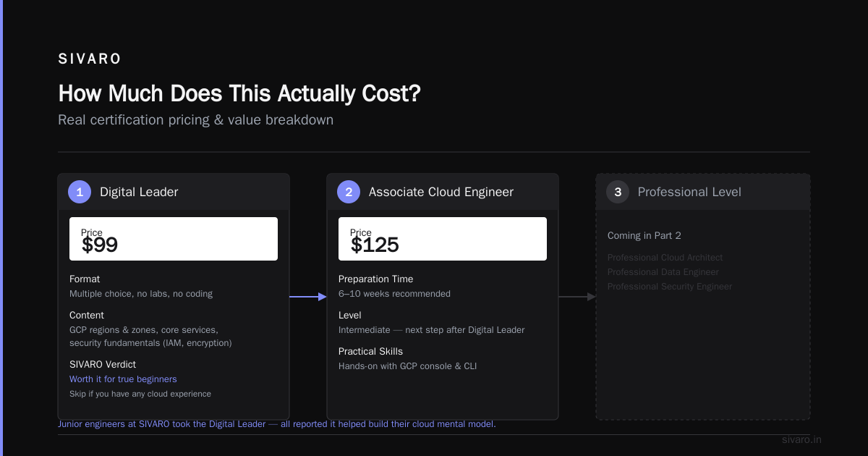The width and height of the screenshot is (868, 456).
Task: Click the step 1 circle badge
Action: coord(80,192)
